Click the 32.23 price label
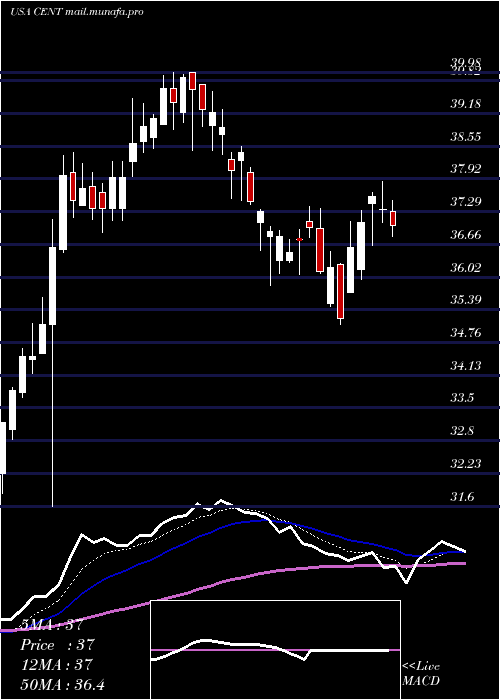 [465, 464]
